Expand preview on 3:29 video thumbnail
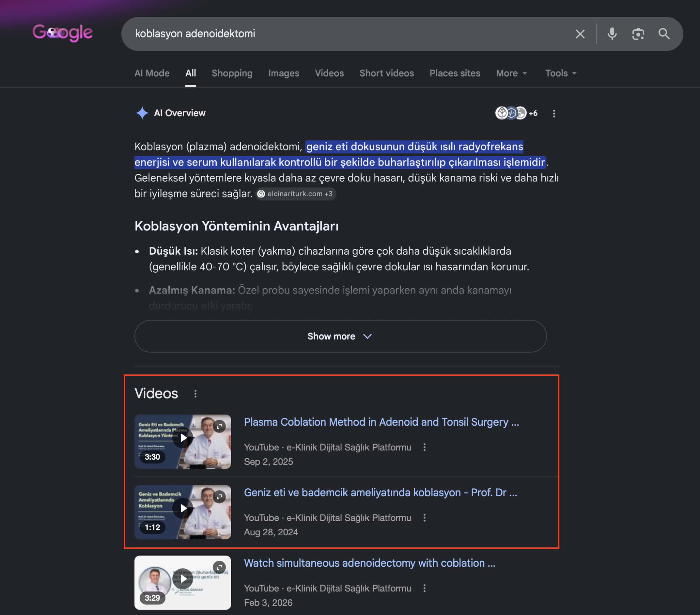 (x=219, y=567)
